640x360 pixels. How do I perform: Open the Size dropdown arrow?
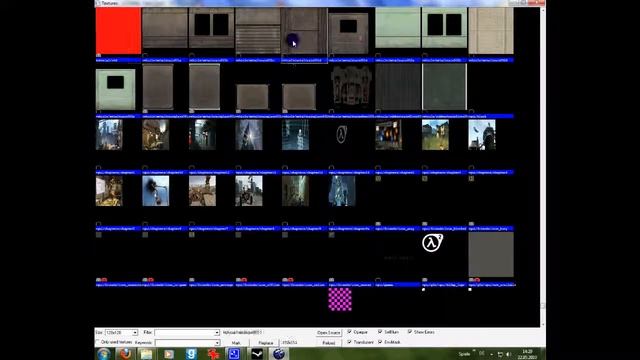pyautogui.click(x=135, y=333)
